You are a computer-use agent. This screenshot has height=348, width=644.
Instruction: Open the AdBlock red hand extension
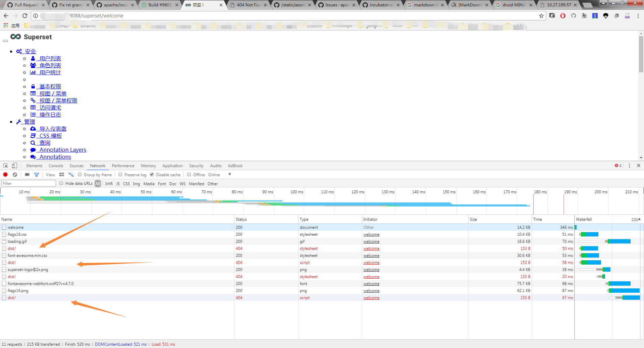[563, 16]
